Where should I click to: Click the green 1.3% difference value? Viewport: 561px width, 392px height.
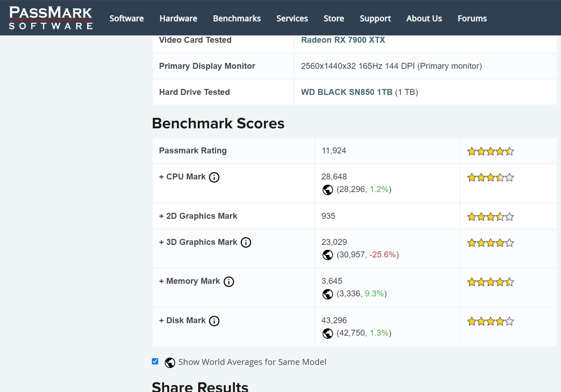tap(379, 333)
